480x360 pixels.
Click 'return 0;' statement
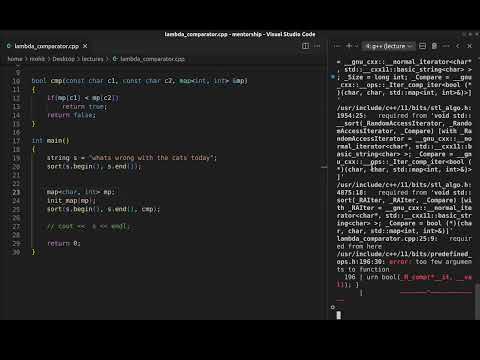(64, 244)
